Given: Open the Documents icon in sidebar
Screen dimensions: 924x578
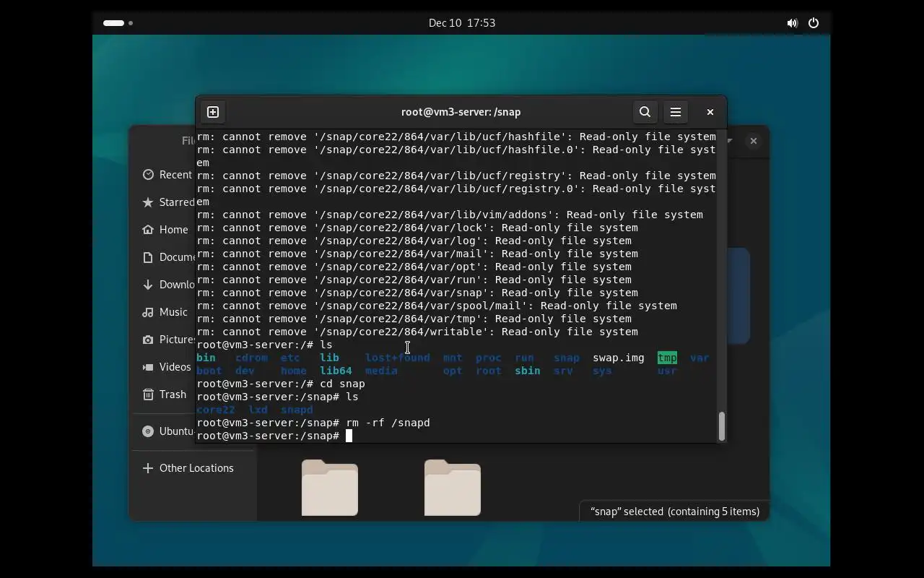Looking at the screenshot, I should tap(148, 256).
